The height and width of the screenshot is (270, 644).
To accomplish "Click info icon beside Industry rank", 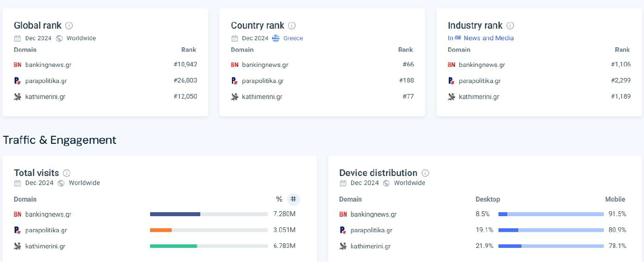I will point(510,26).
